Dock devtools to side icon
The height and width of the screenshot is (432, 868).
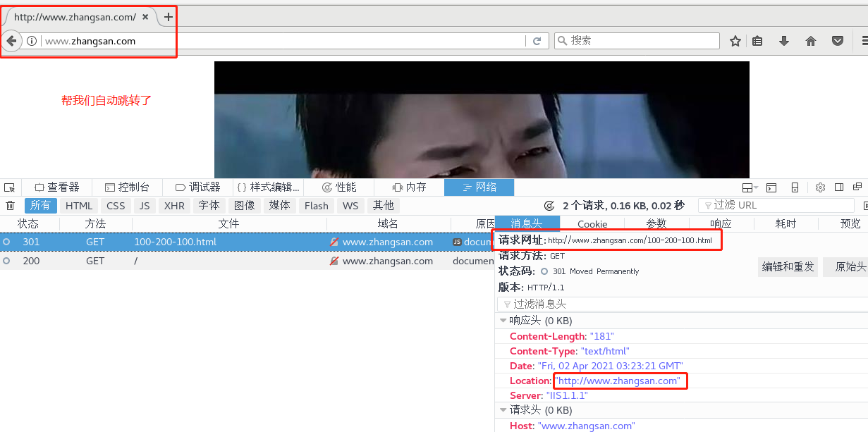point(839,187)
